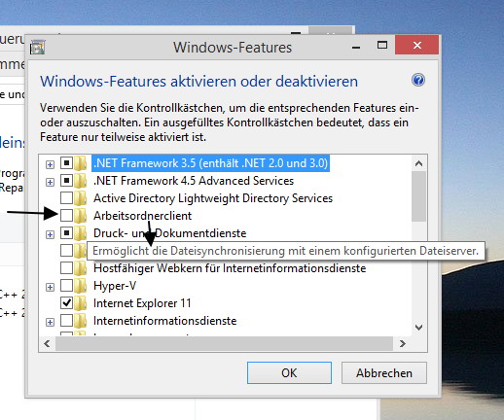Toggle the .NET Framework 3.5 checkbox
Screen dimensions: 504x420
[66, 162]
